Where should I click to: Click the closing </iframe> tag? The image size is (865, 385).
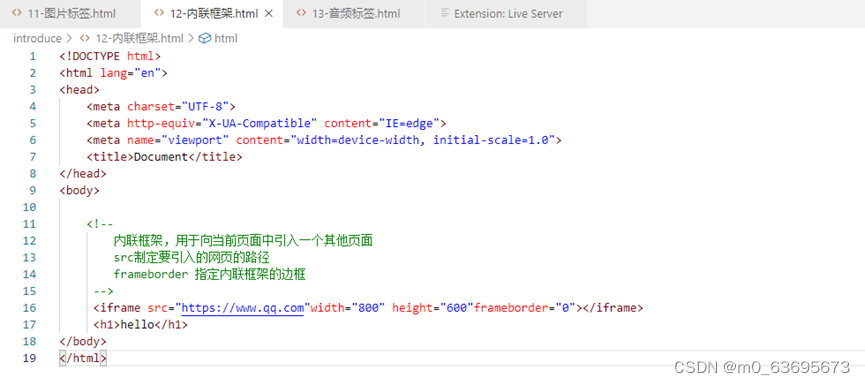point(613,308)
